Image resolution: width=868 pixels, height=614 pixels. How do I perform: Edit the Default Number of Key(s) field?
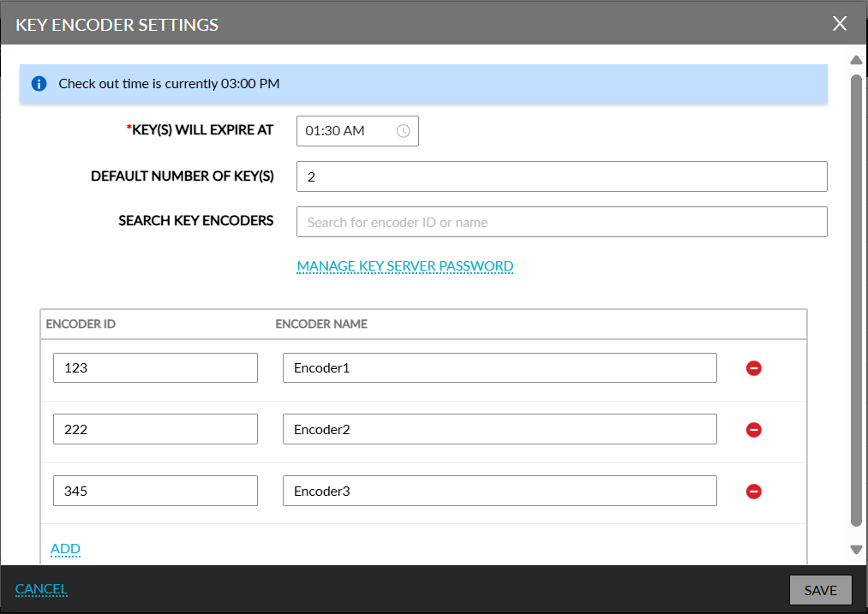(x=561, y=176)
